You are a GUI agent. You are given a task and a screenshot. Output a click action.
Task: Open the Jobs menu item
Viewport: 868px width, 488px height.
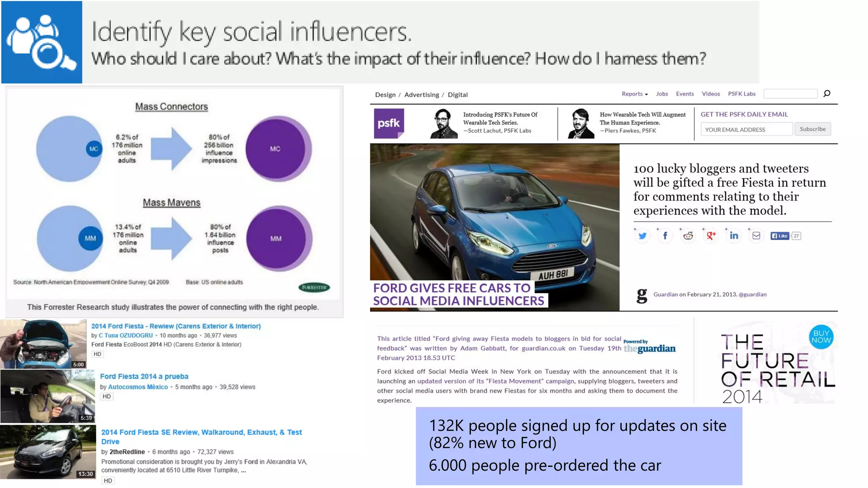point(662,94)
